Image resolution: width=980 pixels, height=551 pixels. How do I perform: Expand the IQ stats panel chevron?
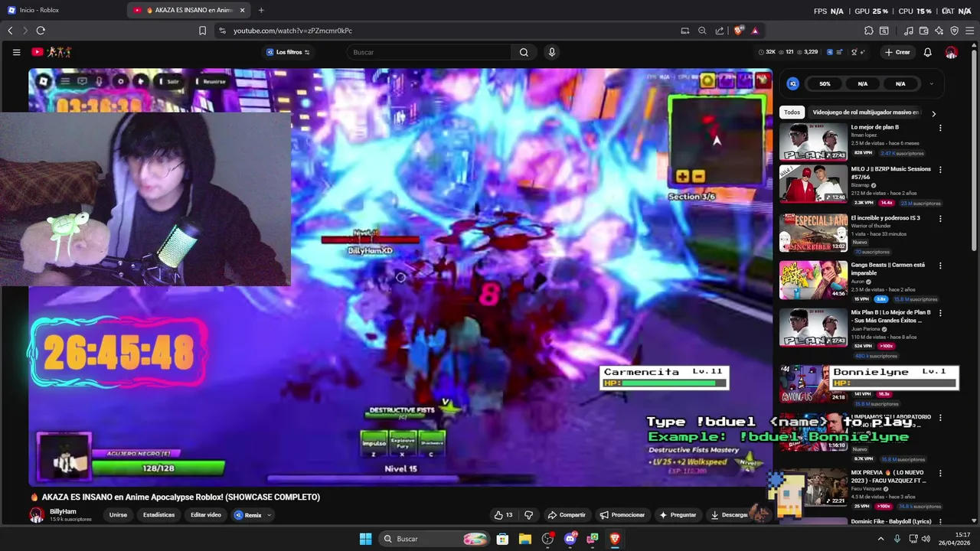click(x=932, y=83)
